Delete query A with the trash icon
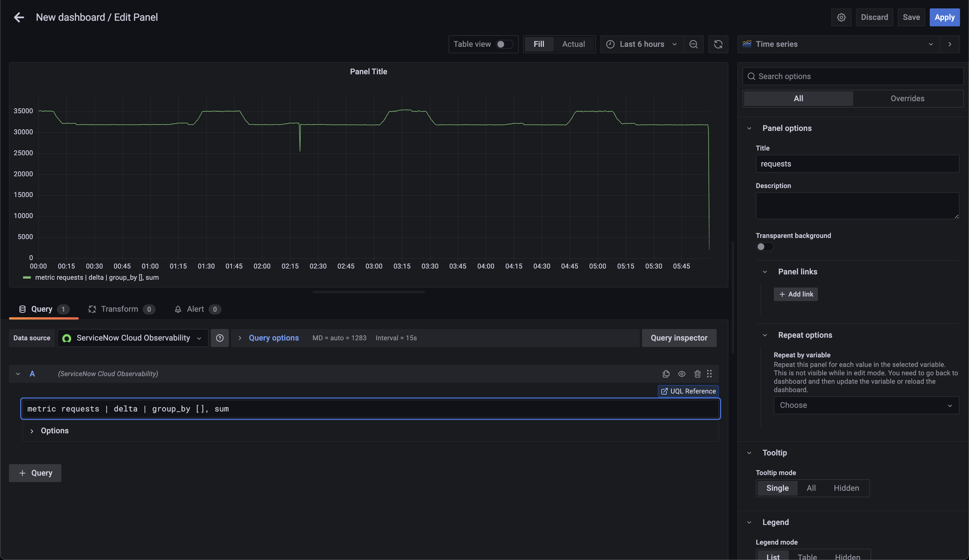The width and height of the screenshot is (969, 560). tap(698, 374)
